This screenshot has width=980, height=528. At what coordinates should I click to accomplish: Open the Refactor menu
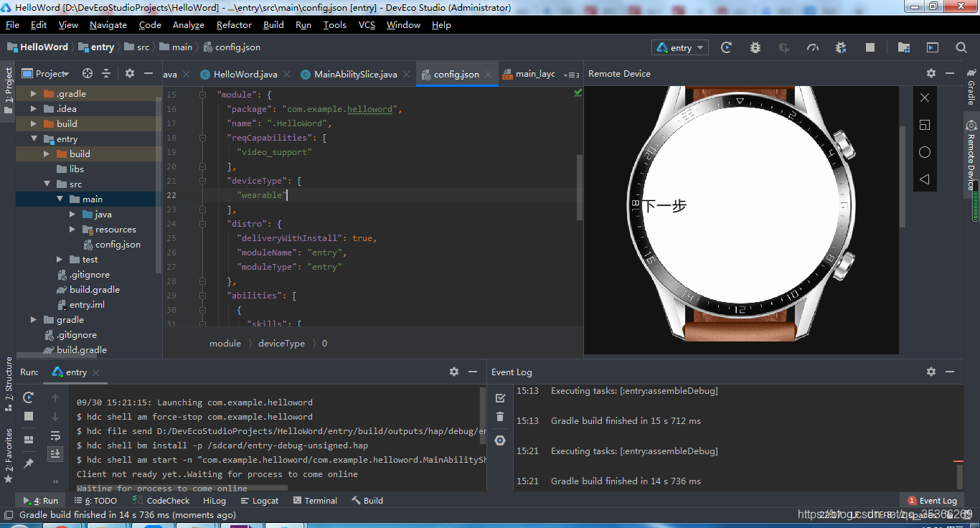pyautogui.click(x=234, y=24)
